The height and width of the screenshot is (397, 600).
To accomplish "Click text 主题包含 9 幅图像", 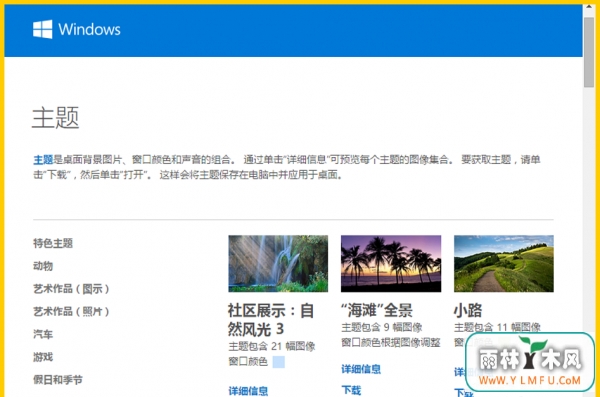I will point(382,327).
